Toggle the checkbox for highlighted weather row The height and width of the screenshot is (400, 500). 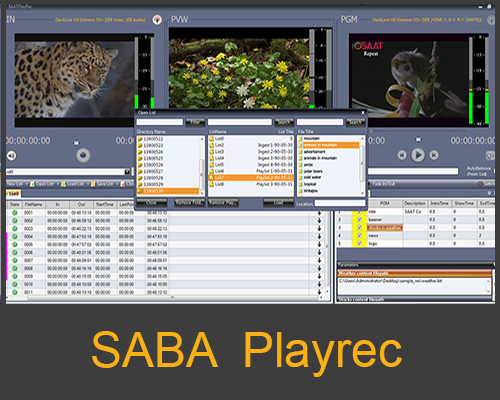360,228
